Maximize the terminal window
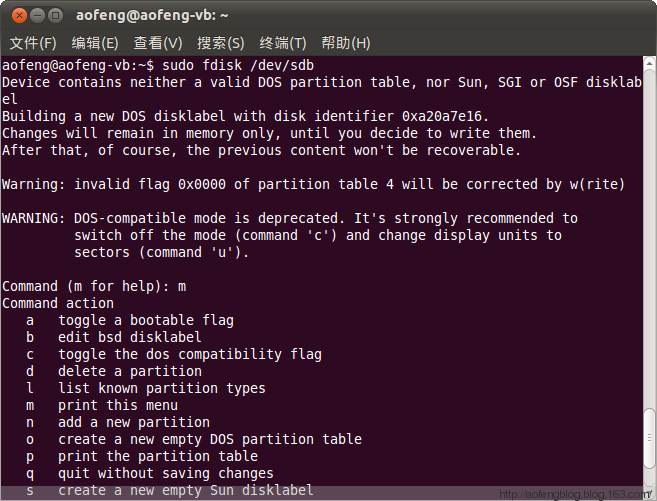 55,15
